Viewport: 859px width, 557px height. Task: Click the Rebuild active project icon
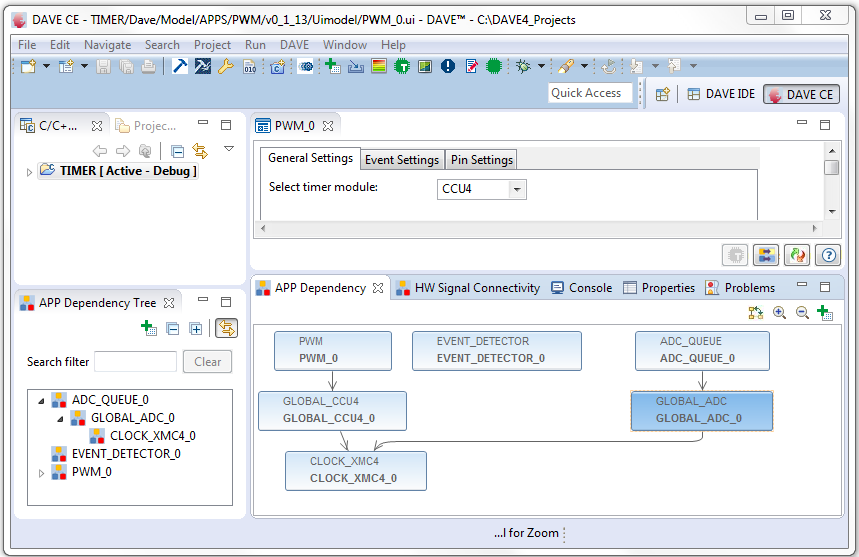click(203, 66)
